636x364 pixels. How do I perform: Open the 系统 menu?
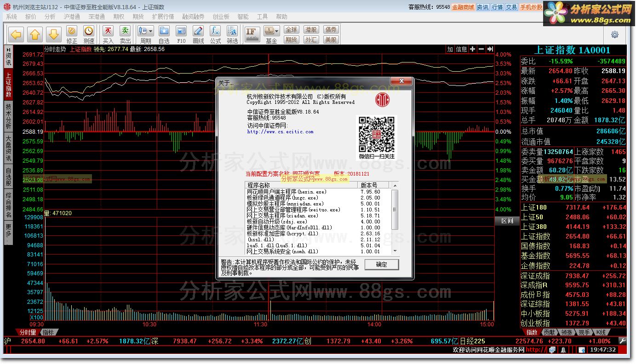click(11, 17)
